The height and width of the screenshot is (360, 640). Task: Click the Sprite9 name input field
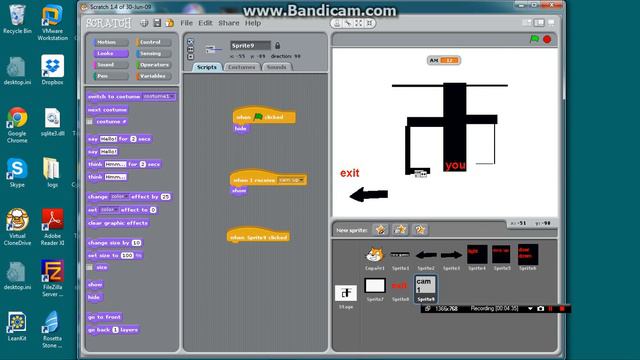pos(250,45)
